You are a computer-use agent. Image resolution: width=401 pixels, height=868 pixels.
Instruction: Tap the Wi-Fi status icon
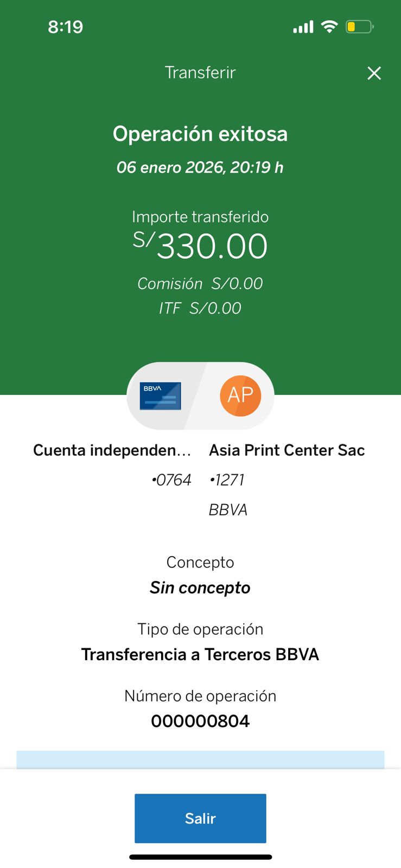[329, 27]
